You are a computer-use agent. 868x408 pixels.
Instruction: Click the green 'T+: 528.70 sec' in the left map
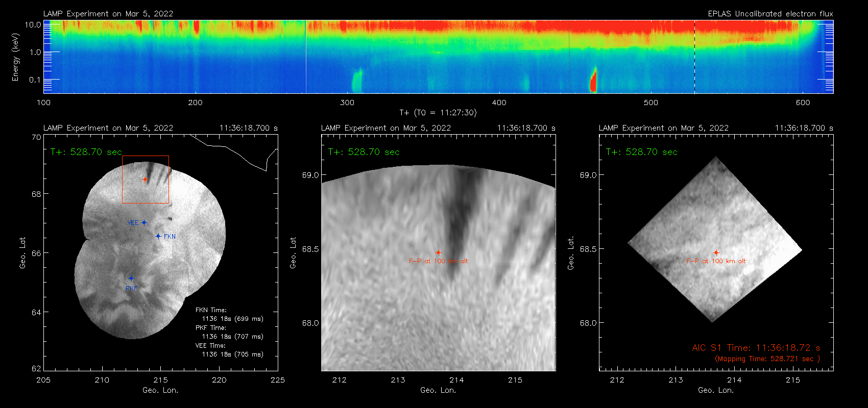point(86,152)
